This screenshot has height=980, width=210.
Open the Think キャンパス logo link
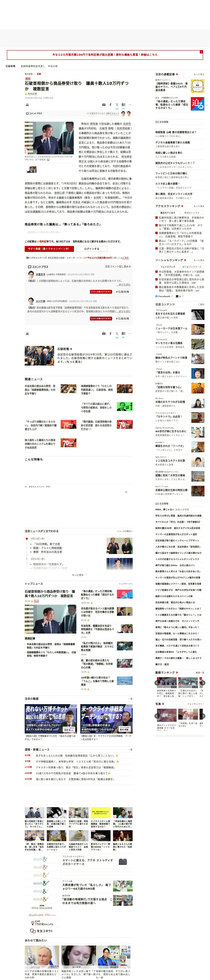coord(42,923)
